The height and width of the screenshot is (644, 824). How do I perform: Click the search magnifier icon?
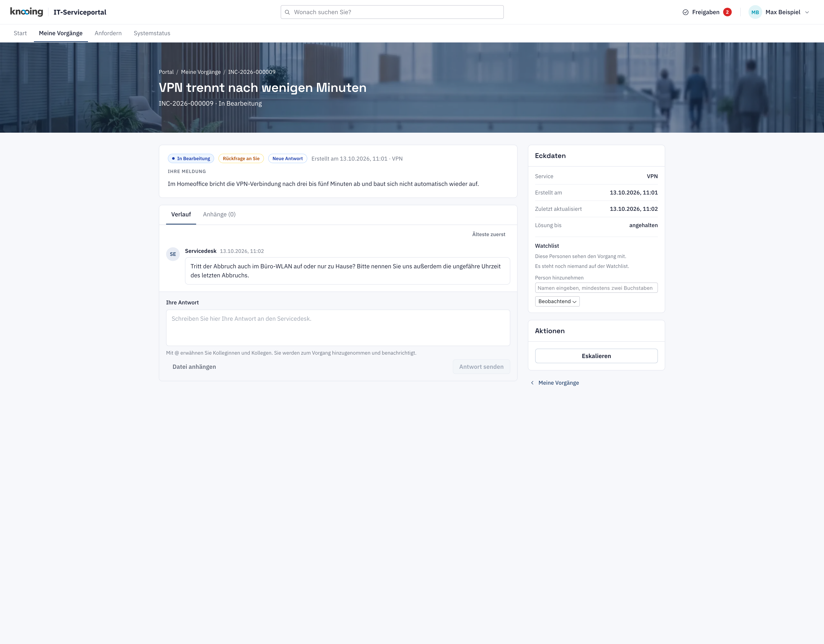coord(287,12)
